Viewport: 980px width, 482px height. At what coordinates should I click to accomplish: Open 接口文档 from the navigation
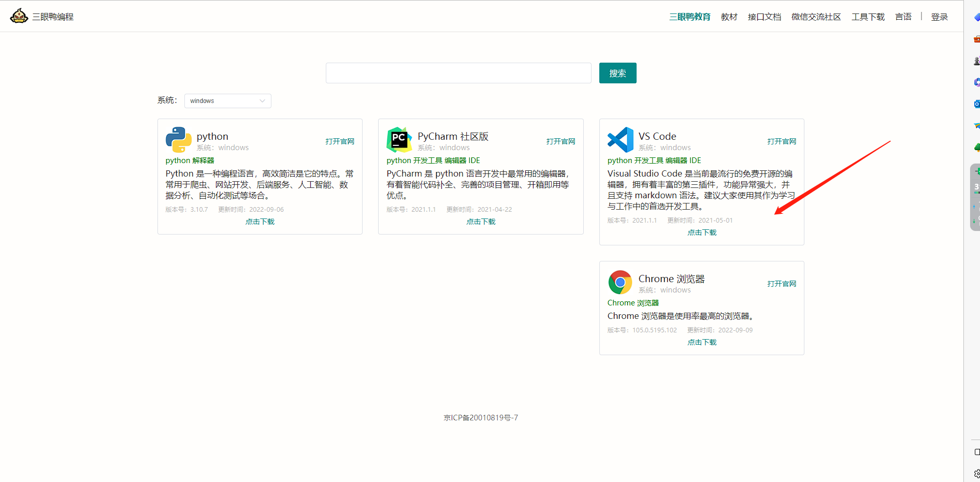pos(765,17)
